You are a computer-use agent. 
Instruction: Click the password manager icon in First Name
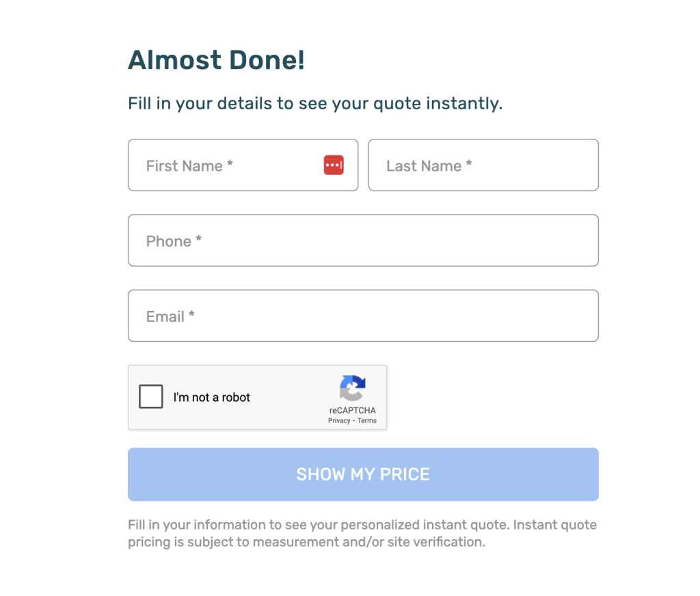(x=334, y=165)
